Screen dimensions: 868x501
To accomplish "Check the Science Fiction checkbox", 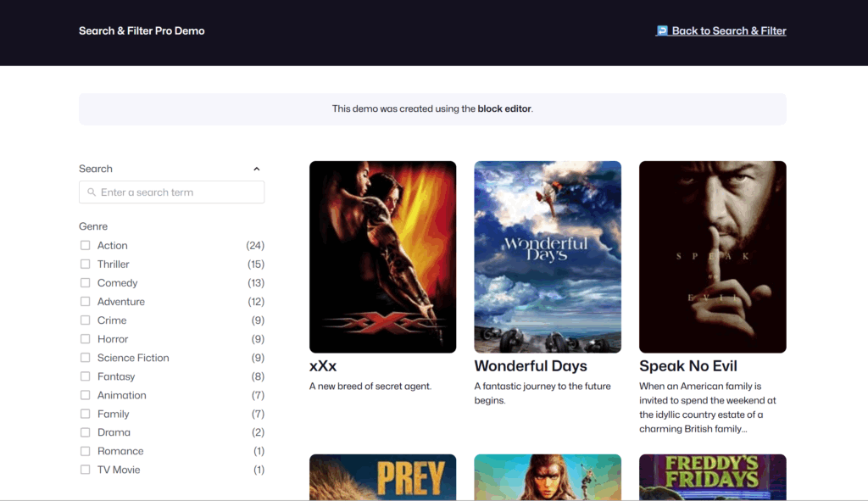I will 85,358.
